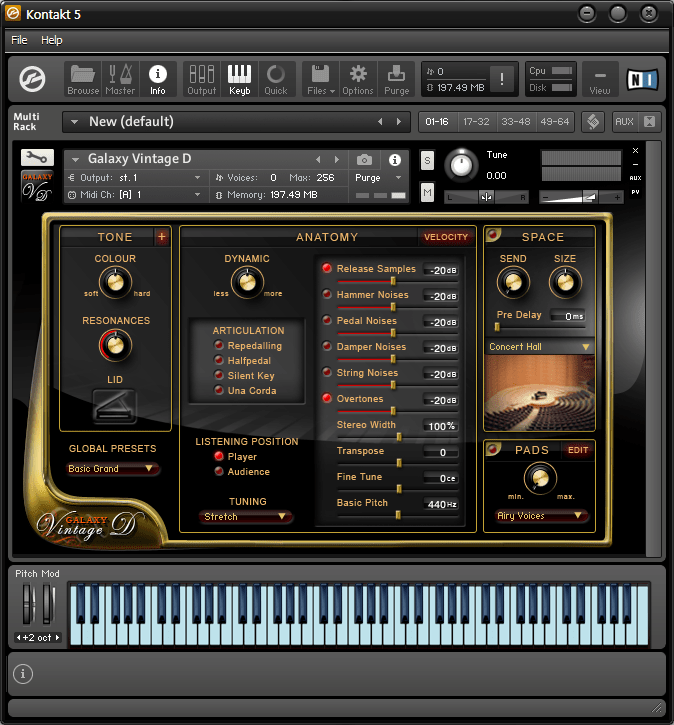This screenshot has height=725, width=674.
Task: Click the instrument volume slider
Action: (582, 197)
